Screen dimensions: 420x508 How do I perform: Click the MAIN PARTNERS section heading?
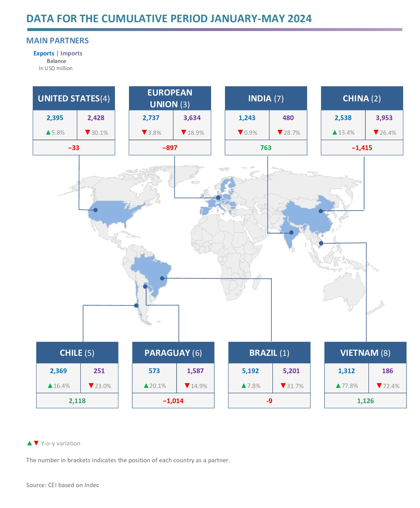pyautogui.click(x=57, y=41)
